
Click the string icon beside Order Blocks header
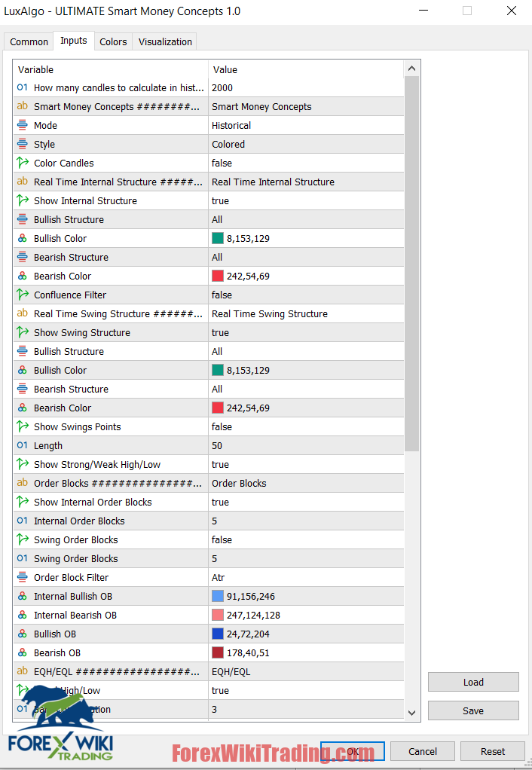[x=22, y=483]
